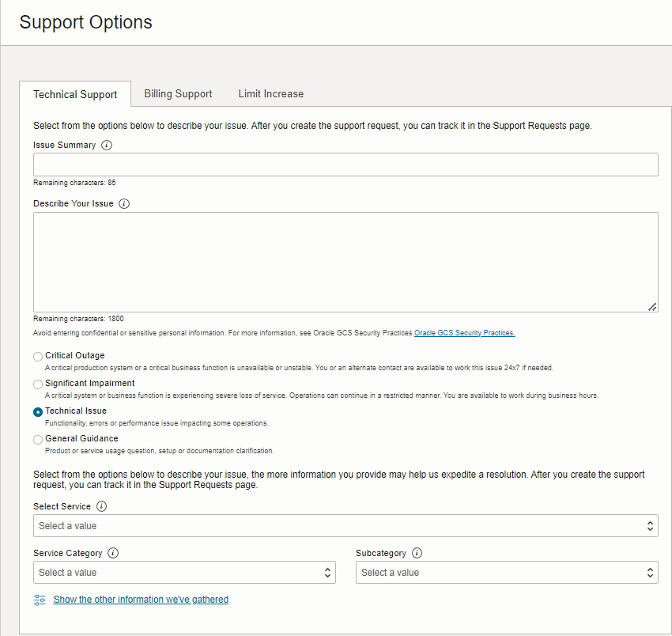Click the info icon next to Subcategory
The width and height of the screenshot is (672, 636).
pos(417,554)
